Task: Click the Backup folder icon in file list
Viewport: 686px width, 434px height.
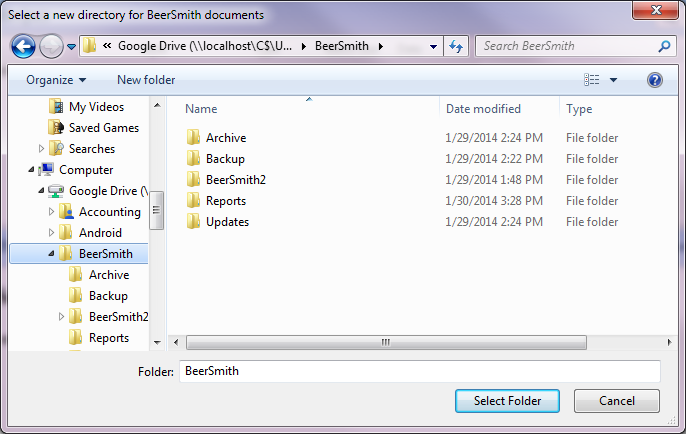Action: point(193,158)
